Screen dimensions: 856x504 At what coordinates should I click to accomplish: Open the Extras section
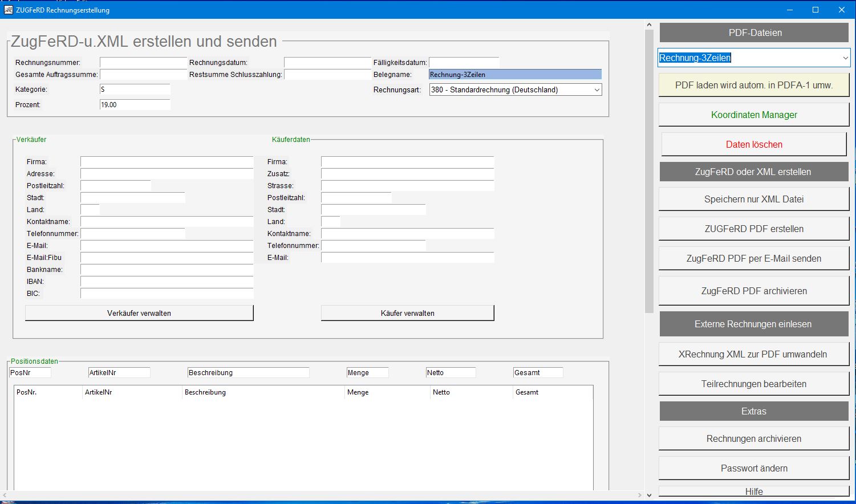coord(753,411)
